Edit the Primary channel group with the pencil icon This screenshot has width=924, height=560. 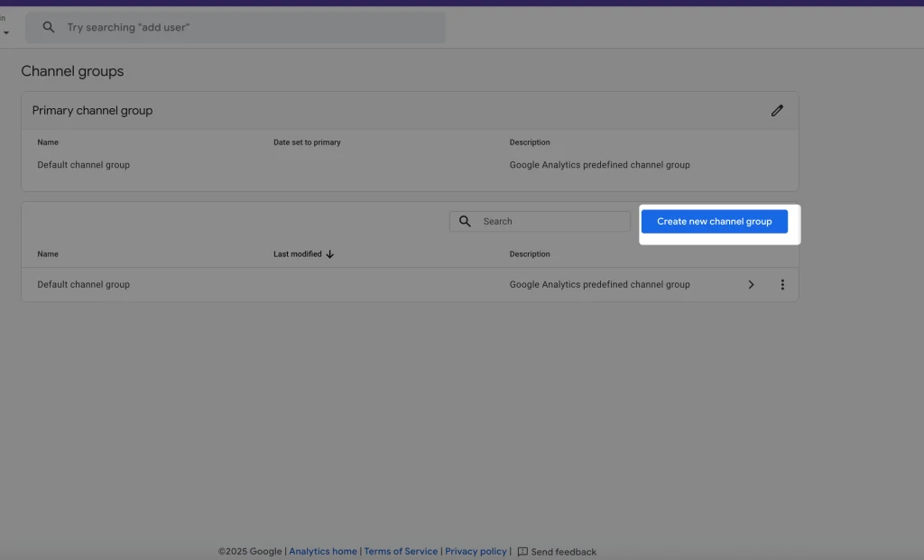point(777,110)
